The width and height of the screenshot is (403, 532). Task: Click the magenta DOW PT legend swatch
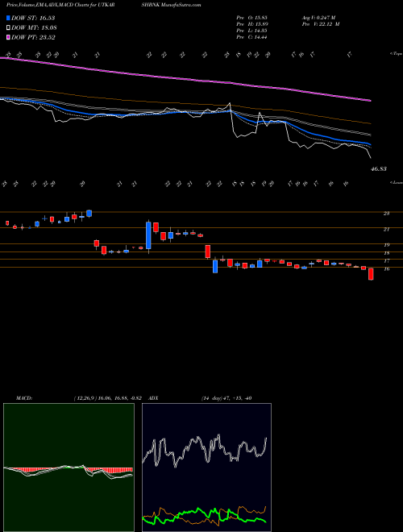point(8,37)
